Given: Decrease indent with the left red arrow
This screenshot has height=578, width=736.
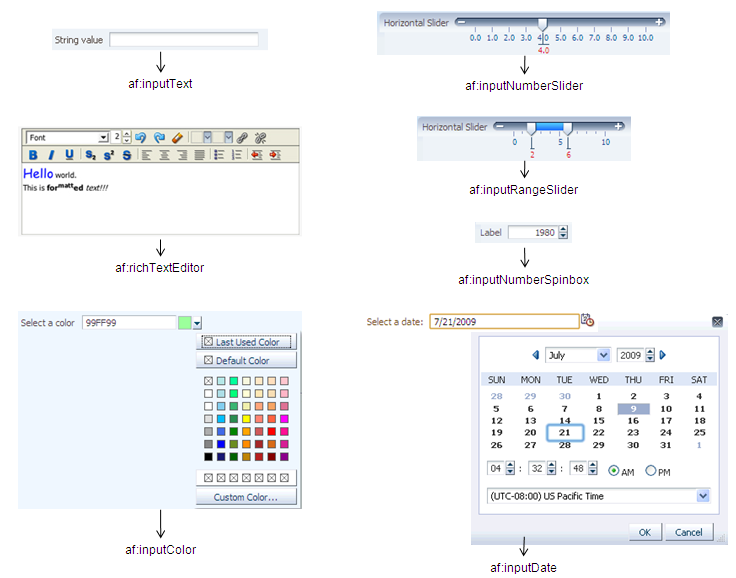Looking at the screenshot, I should [256, 155].
